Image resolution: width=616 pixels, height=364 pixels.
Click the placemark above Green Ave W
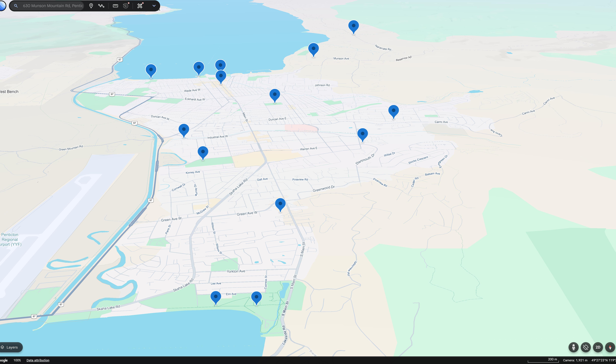click(280, 204)
